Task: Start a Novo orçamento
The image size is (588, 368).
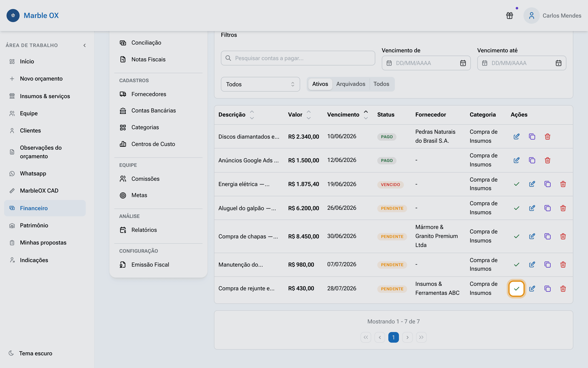Action: [45, 79]
